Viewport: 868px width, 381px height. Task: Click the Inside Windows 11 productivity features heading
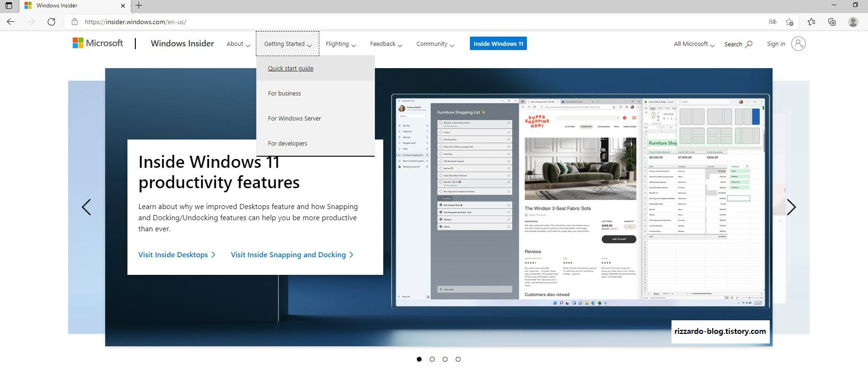219,172
